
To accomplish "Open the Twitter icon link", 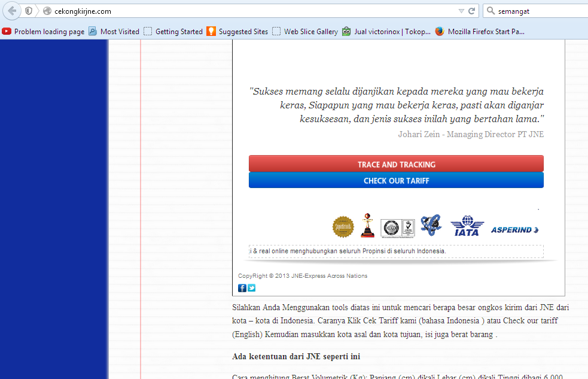I will [x=252, y=288].
